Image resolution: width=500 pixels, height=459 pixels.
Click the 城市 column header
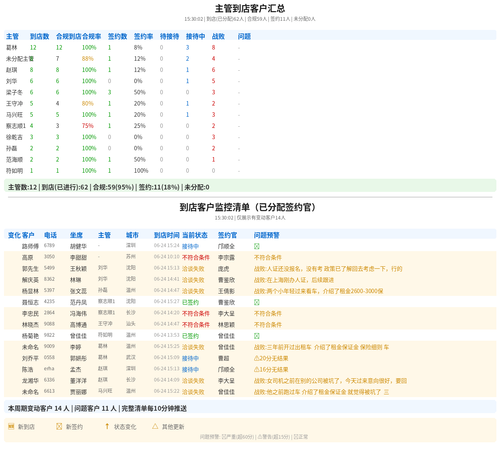coord(132,235)
